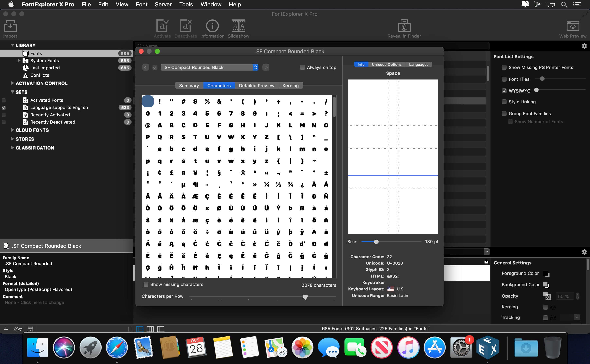The width and height of the screenshot is (590, 364).
Task: Click the Background Color swatch
Action: tap(546, 285)
